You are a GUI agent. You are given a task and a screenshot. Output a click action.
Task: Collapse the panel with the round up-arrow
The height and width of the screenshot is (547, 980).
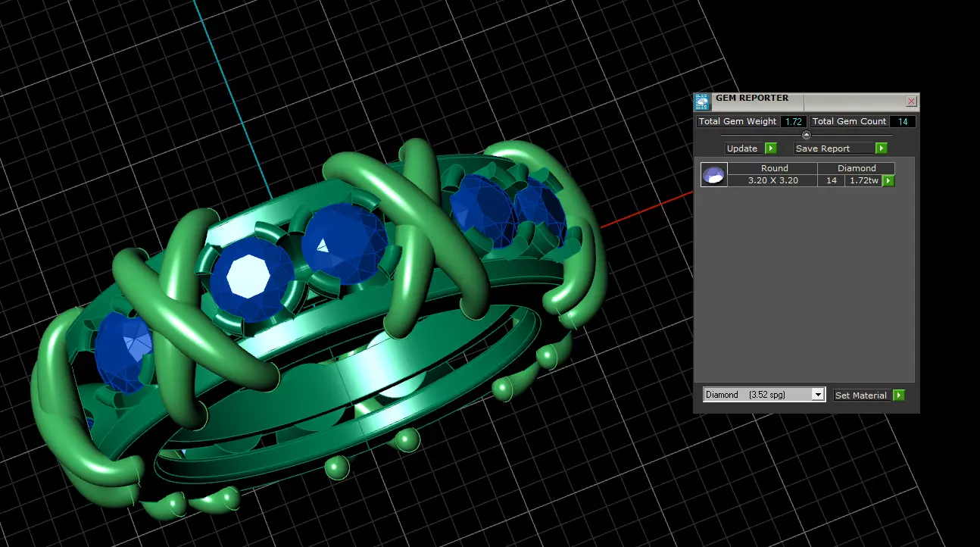(807, 135)
